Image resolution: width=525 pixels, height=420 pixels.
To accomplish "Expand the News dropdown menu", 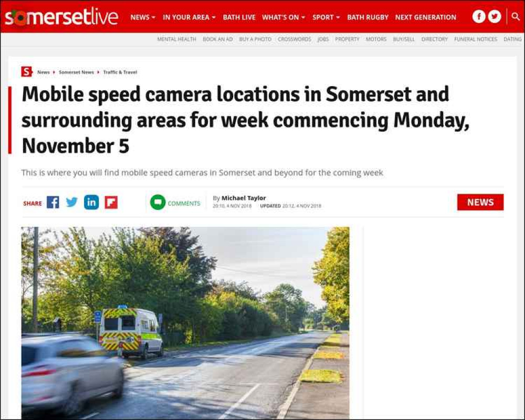I will pos(143,17).
